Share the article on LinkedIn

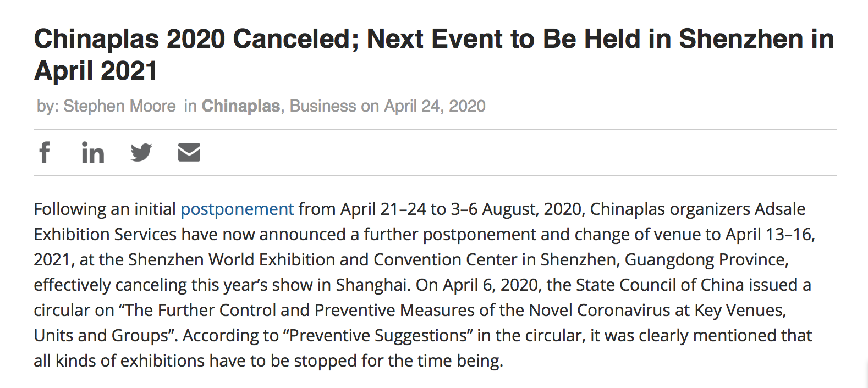93,152
